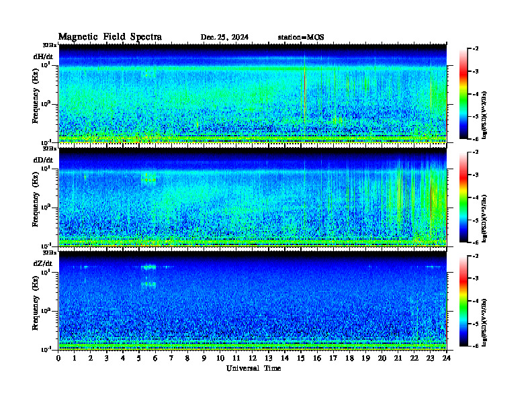Click the log PSD label beside dZ/dt color bar

click(x=484, y=322)
